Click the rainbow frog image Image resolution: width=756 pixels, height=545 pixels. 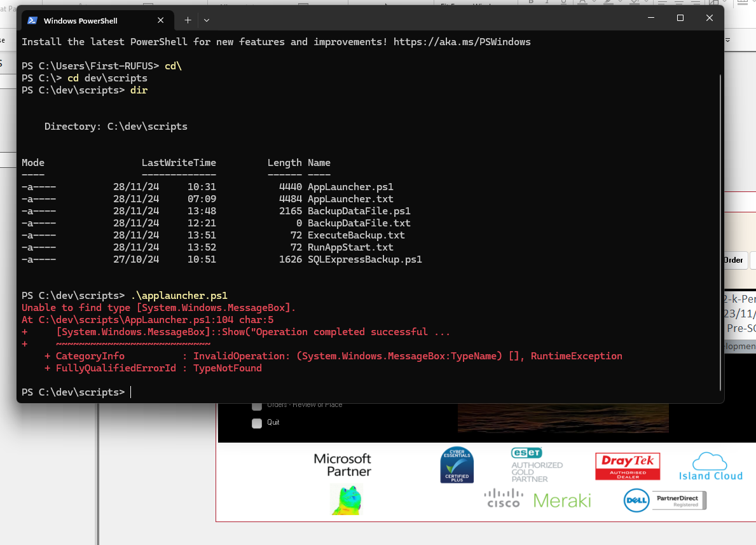346,500
